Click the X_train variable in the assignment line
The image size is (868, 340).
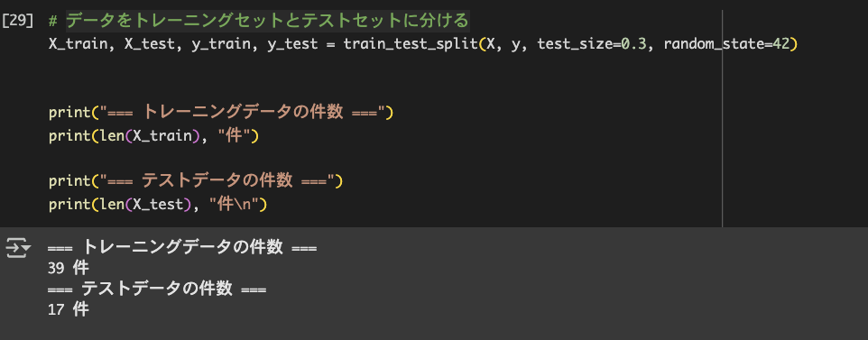coord(79,44)
